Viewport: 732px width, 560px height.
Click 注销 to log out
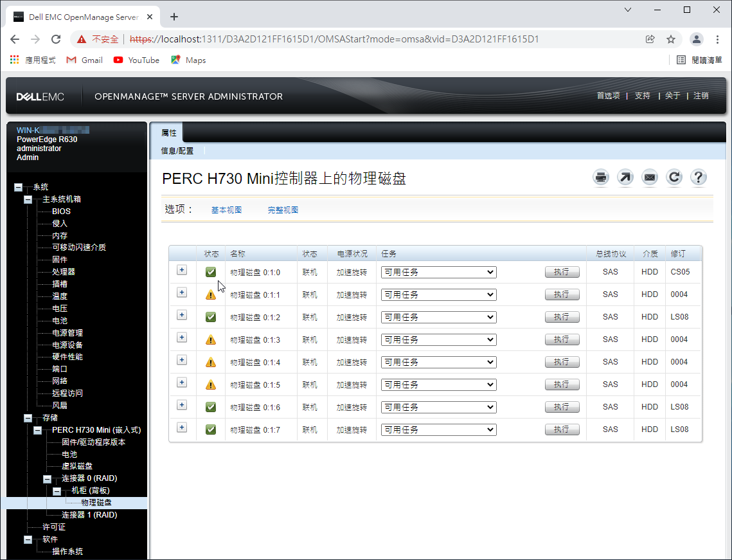click(x=701, y=96)
